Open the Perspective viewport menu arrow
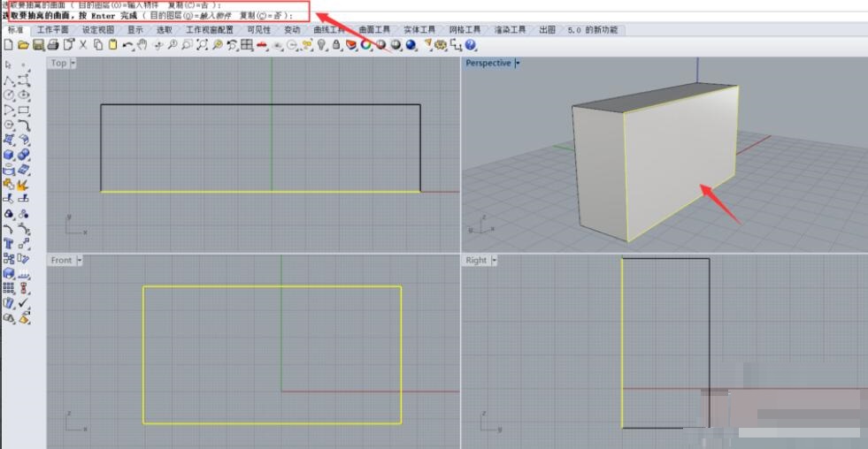Image resolution: width=868 pixels, height=449 pixels. 518,63
